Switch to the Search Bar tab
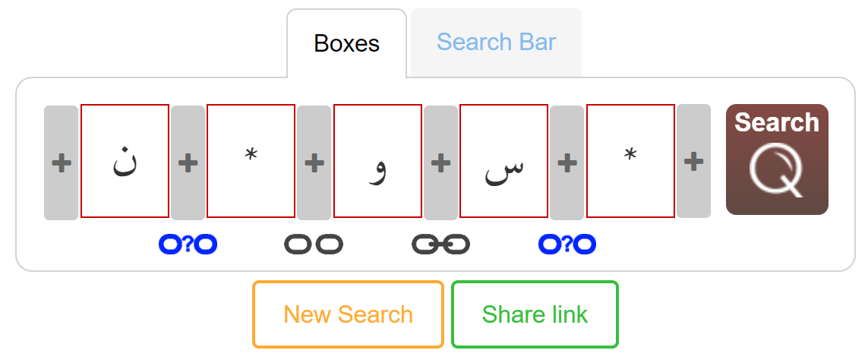This screenshot has height=363, width=868. [496, 42]
